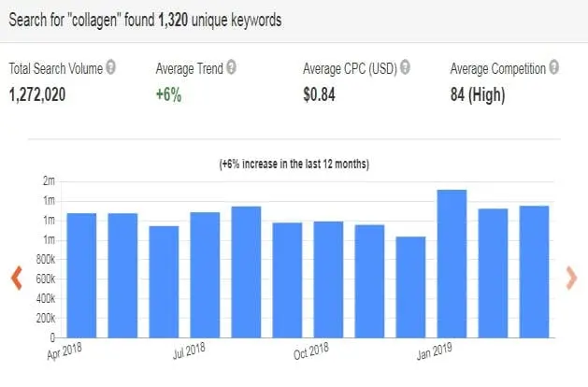Click the $0.84 average CPC value
This screenshot has width=588, height=387.
click(319, 94)
